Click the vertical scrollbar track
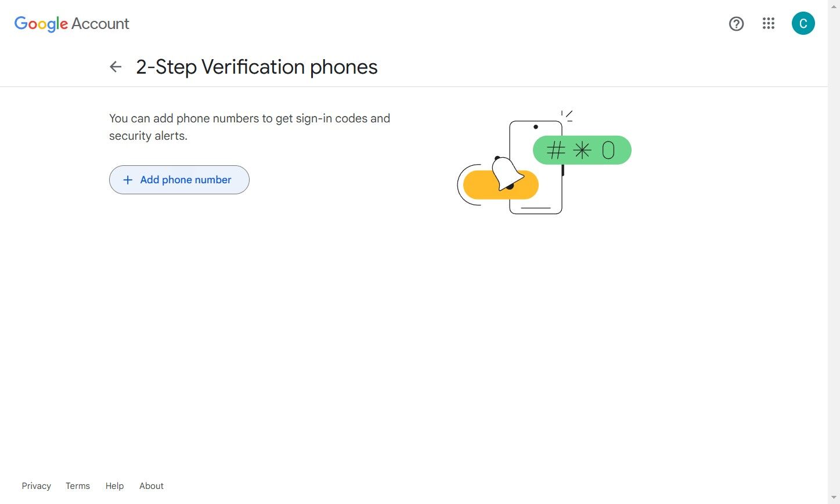Image resolution: width=840 pixels, height=504 pixels. coord(834,261)
